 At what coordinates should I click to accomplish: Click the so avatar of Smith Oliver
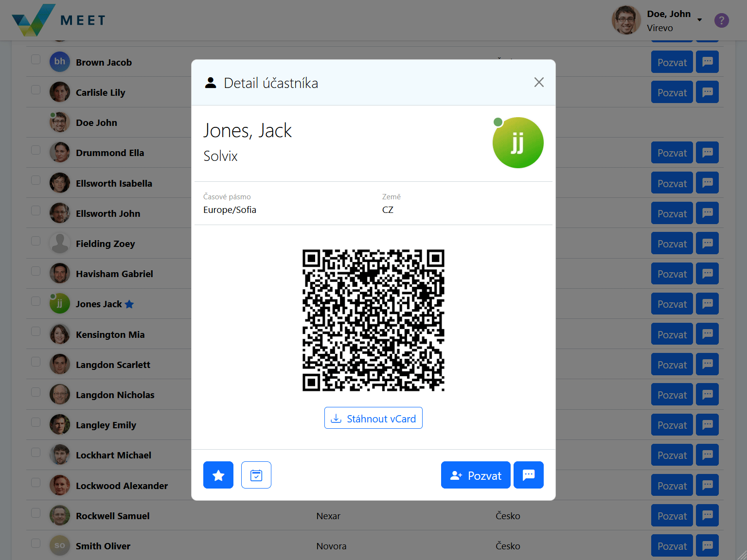pos(60,545)
